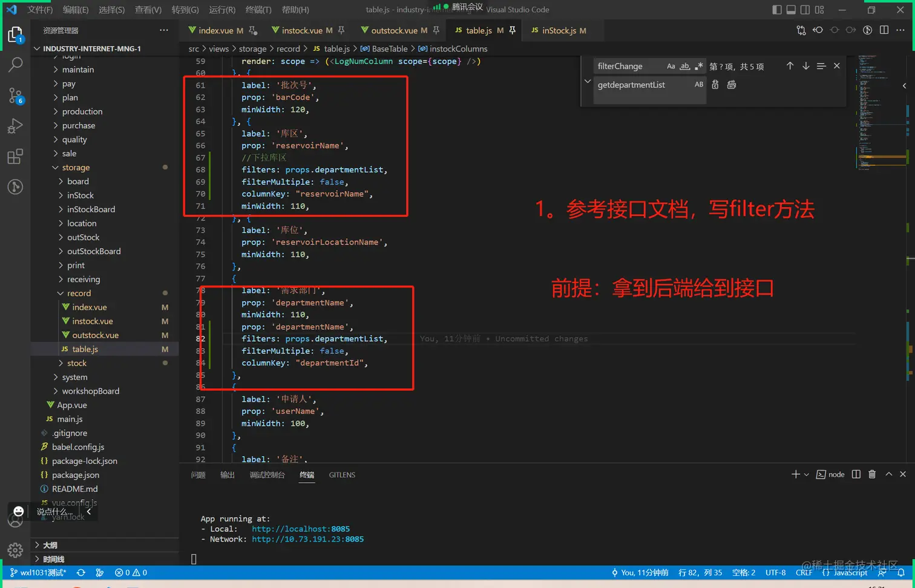Open the terminal launch profile dropdown
Screen dimensions: 915x588
coord(807,475)
